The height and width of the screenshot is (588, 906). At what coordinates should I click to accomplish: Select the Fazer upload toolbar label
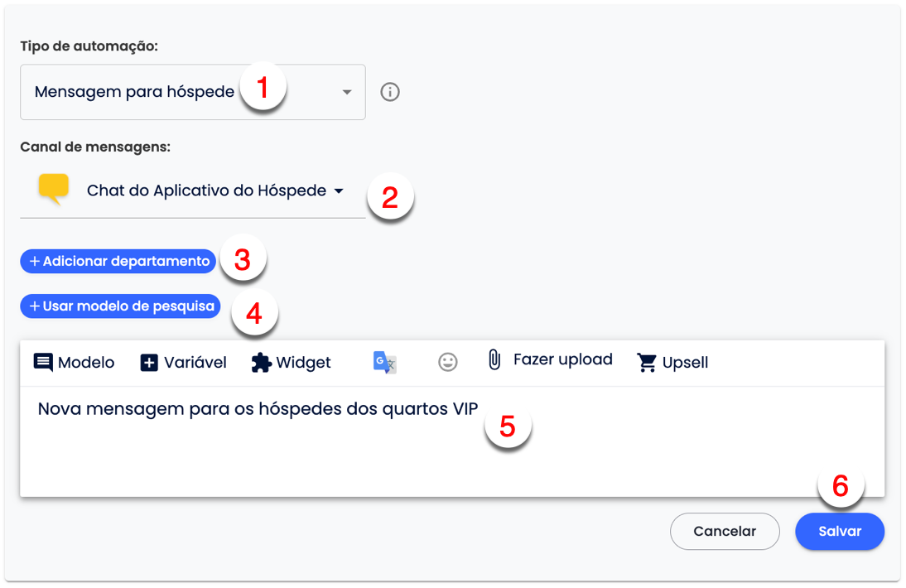click(x=562, y=360)
